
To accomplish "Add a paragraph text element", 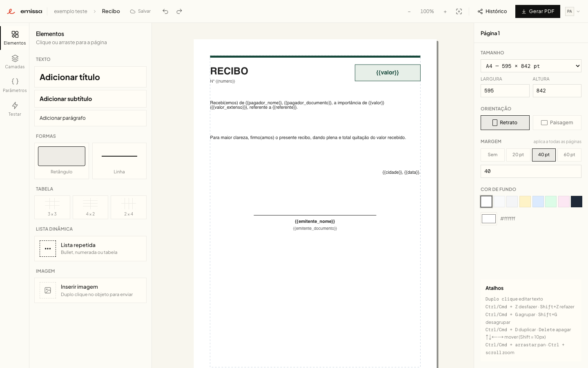I will click(90, 118).
